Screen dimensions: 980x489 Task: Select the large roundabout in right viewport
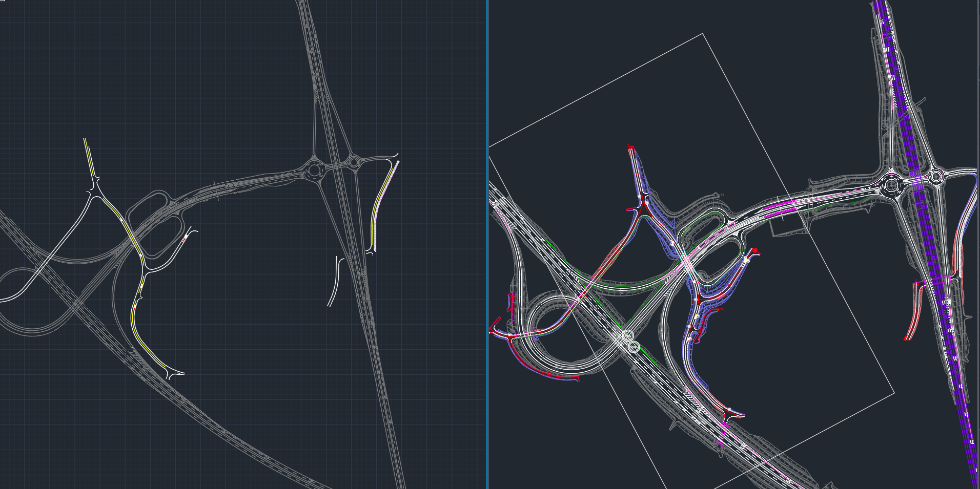pos(891,185)
